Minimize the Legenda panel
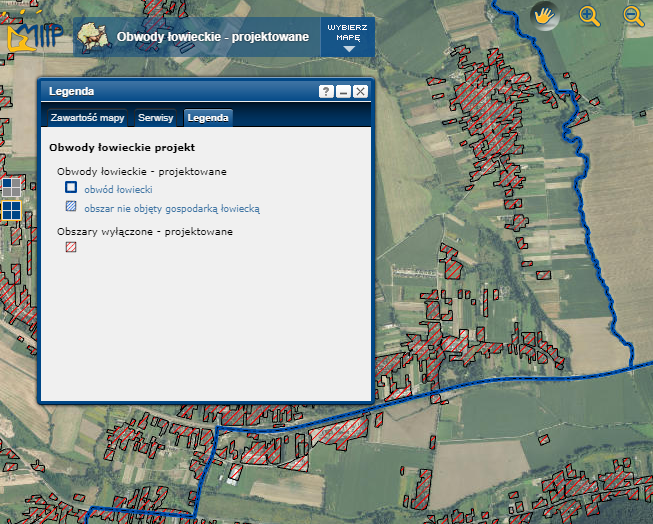Viewport: 653px width, 524px height. pos(344,91)
